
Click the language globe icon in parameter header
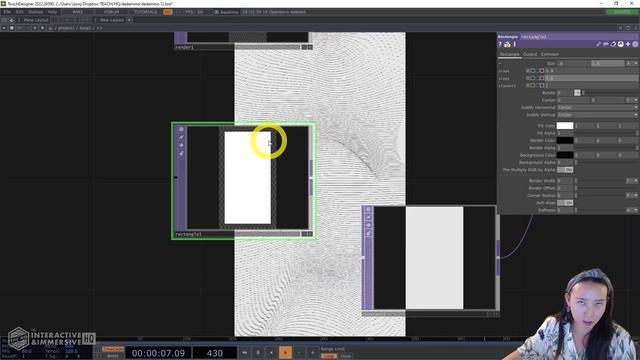[x=620, y=44]
